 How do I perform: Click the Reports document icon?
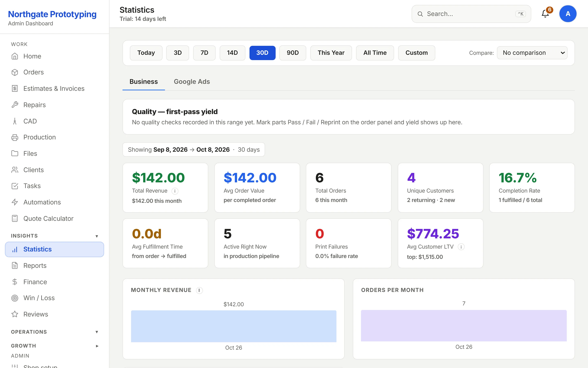click(x=15, y=266)
